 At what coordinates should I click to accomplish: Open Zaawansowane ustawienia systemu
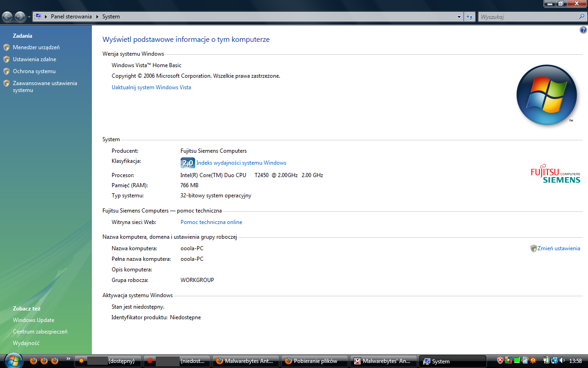click(x=45, y=86)
